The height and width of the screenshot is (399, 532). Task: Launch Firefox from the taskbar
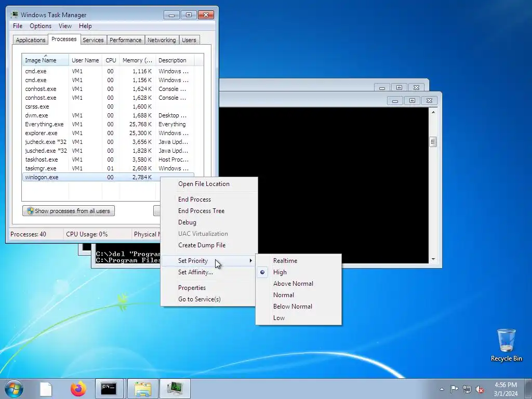click(x=78, y=389)
